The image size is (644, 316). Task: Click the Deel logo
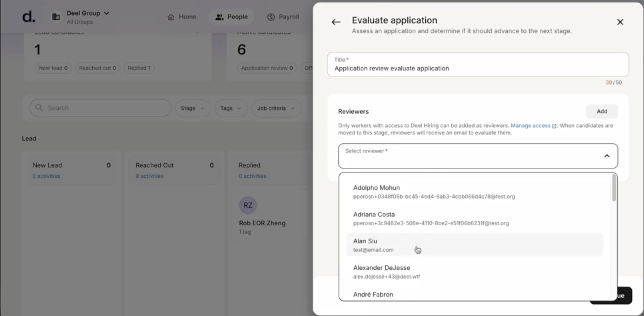pyautogui.click(x=29, y=17)
